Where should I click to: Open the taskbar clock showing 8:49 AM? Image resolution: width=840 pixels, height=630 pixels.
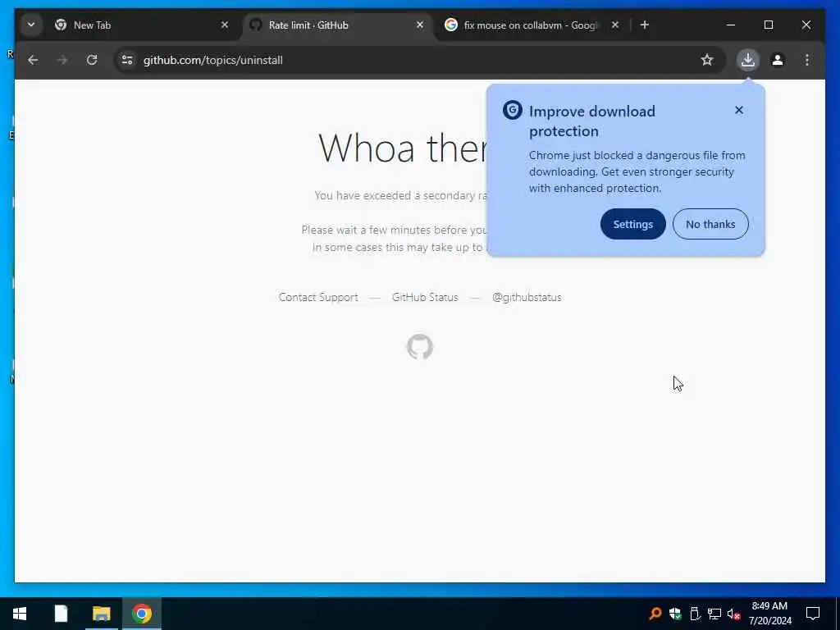click(769, 614)
